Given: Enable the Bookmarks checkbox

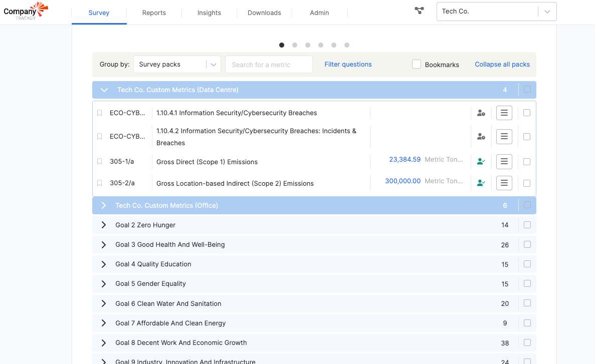Looking at the screenshot, I should (417, 64).
